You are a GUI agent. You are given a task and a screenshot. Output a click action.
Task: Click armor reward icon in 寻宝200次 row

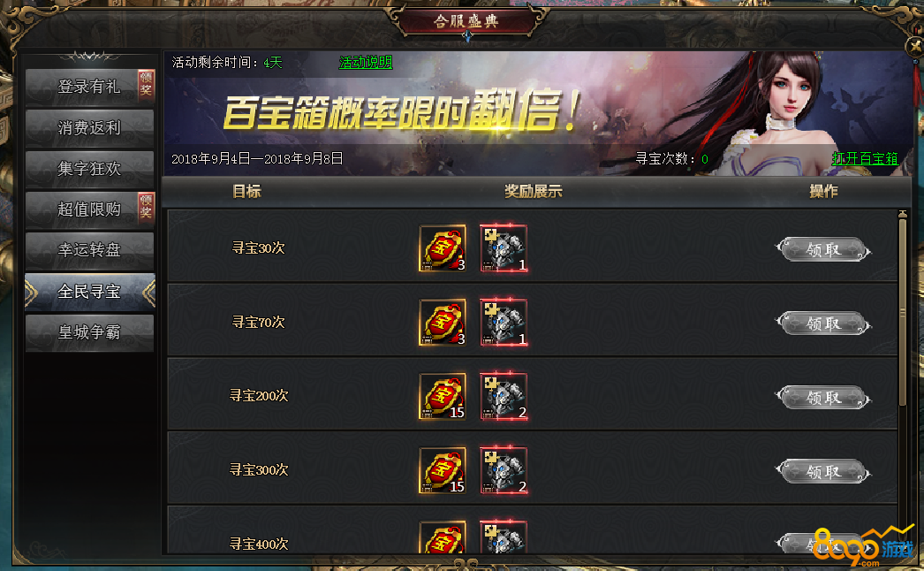point(504,396)
